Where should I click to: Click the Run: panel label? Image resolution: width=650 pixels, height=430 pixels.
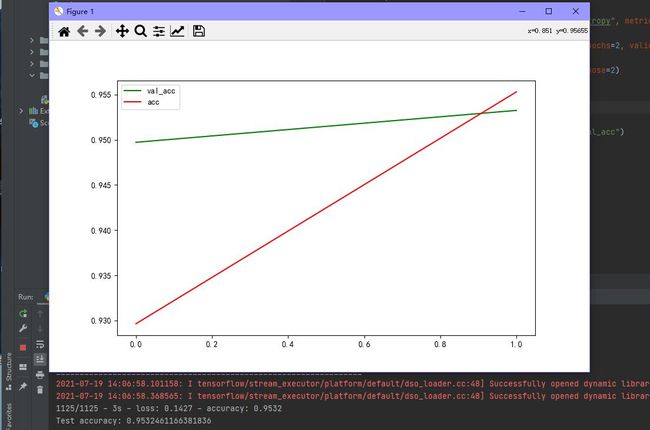(26, 297)
